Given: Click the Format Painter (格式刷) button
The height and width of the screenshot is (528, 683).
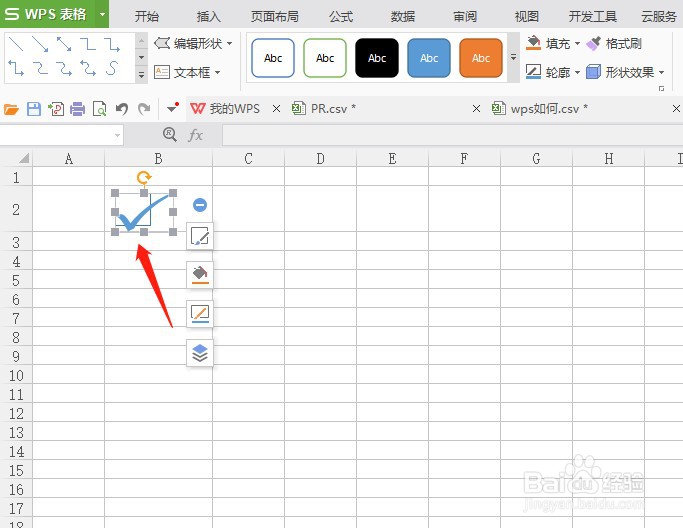Looking at the screenshot, I should [x=614, y=43].
